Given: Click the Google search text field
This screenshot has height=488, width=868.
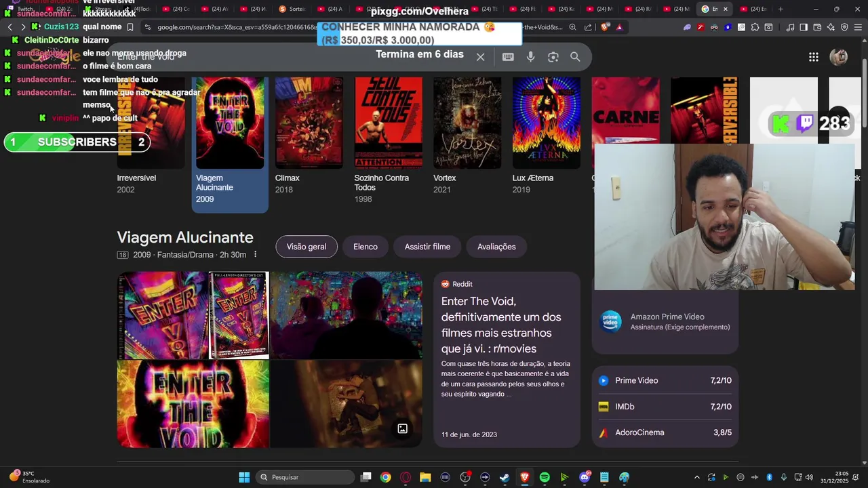Looking at the screenshot, I should tap(292, 57).
